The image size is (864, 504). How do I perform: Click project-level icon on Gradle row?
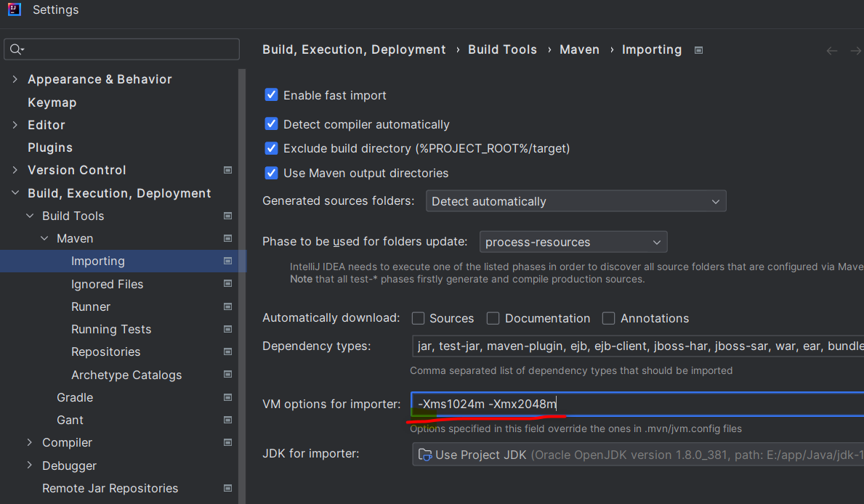tap(227, 398)
